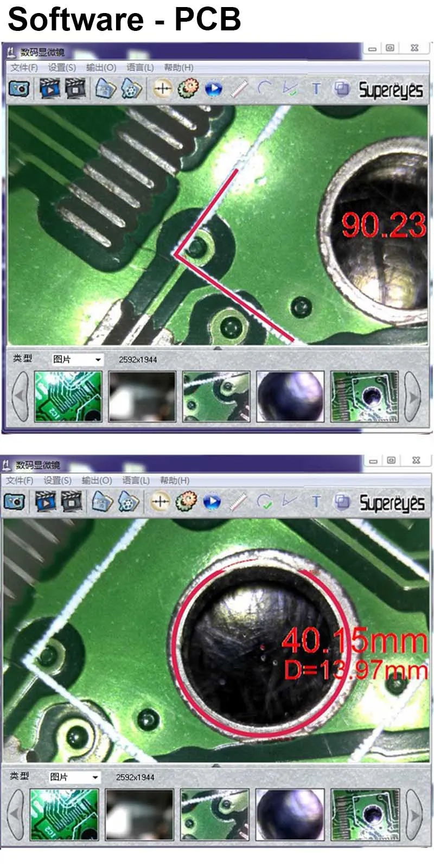Viewport: 434px width, 868px height.
Task: Select the fifth board-with-hole thumbnail in 40.15mm window
Action: [x=365, y=814]
